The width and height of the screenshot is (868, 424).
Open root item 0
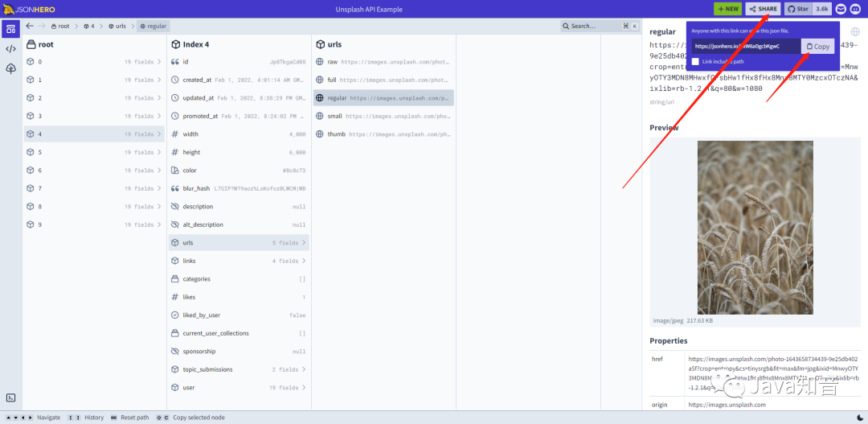tap(94, 61)
